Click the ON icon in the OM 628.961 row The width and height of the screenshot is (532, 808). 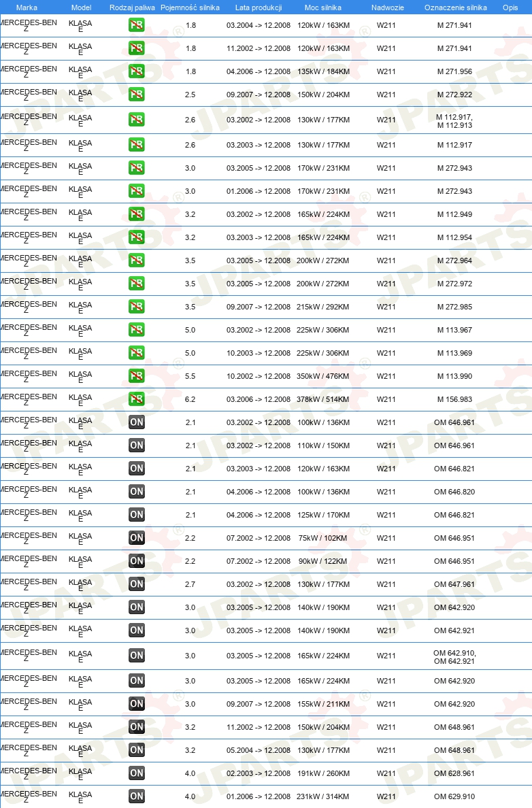click(137, 773)
